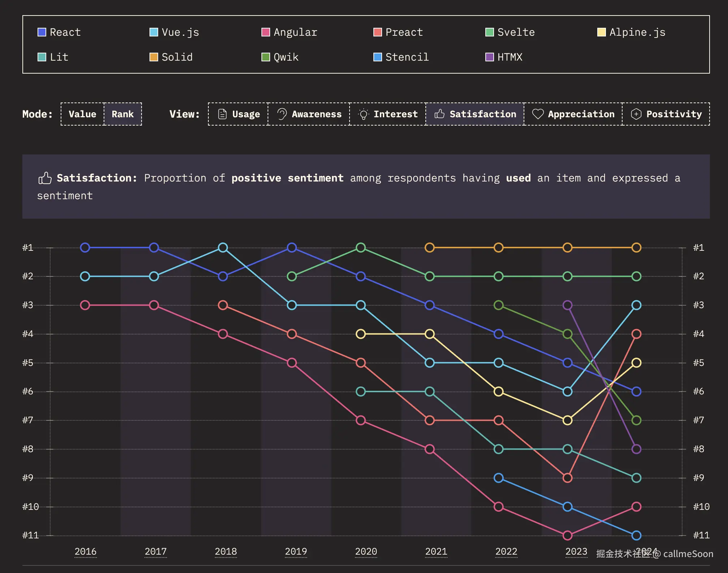This screenshot has width=728, height=573.
Task: Click the 2019 year axis label
Action: (296, 551)
